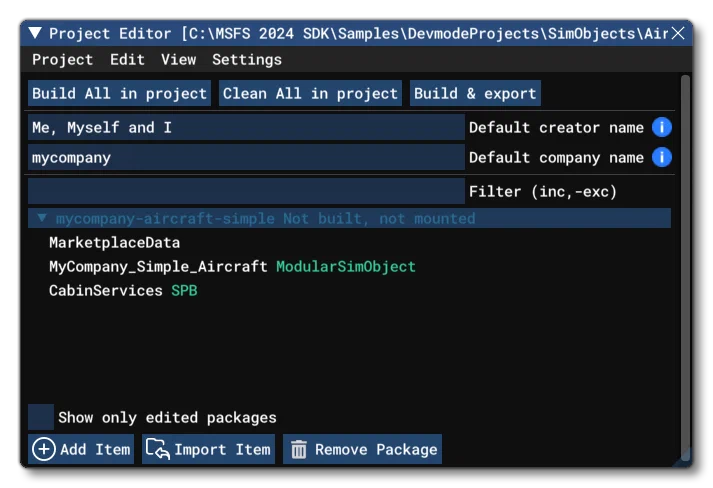Screen dimensions: 713x488
Task: Click the info icon for creator name
Action: point(662,127)
